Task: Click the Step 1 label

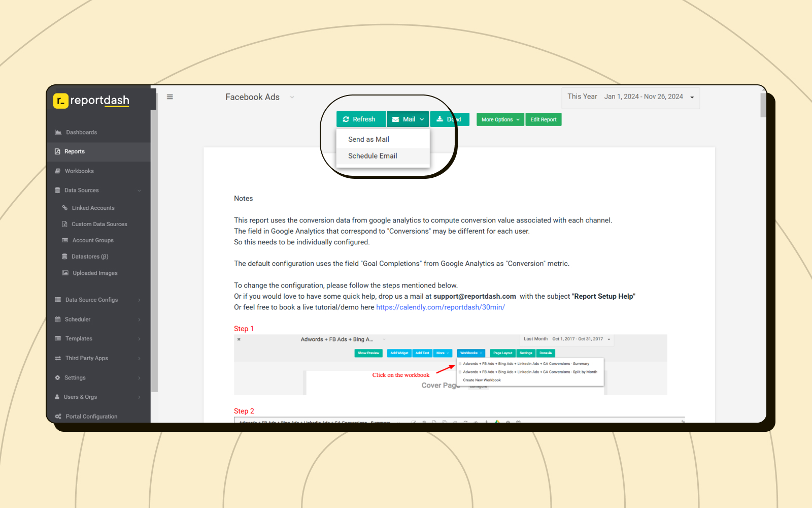Action: 244,329
